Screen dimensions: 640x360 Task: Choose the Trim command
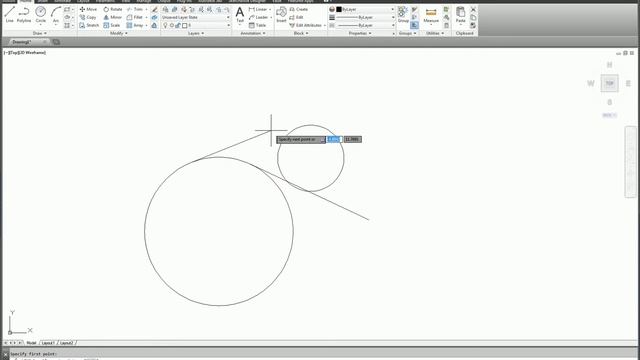[135, 9]
